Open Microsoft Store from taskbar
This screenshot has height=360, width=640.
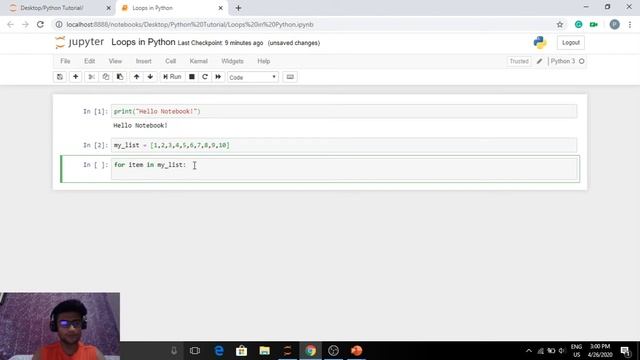coord(242,351)
